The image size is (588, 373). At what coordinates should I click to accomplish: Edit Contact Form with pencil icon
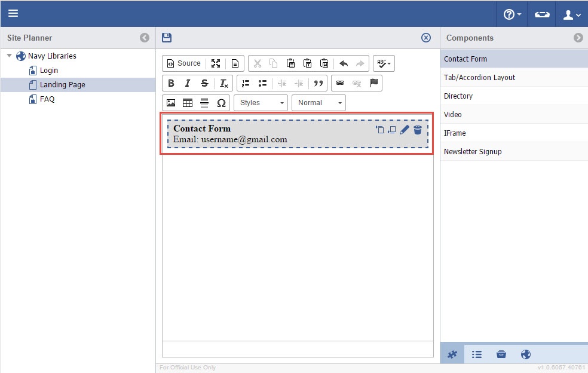[x=405, y=130]
